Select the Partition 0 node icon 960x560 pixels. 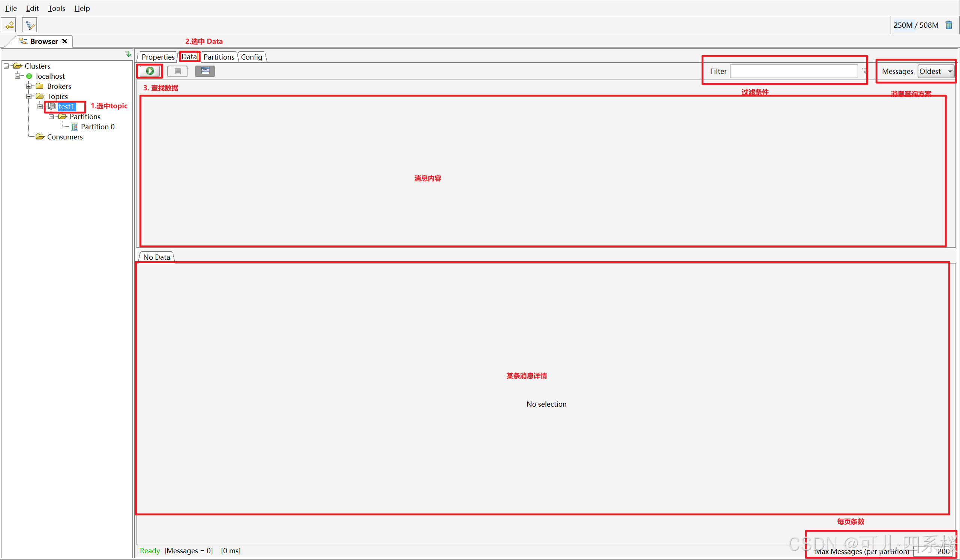click(75, 127)
